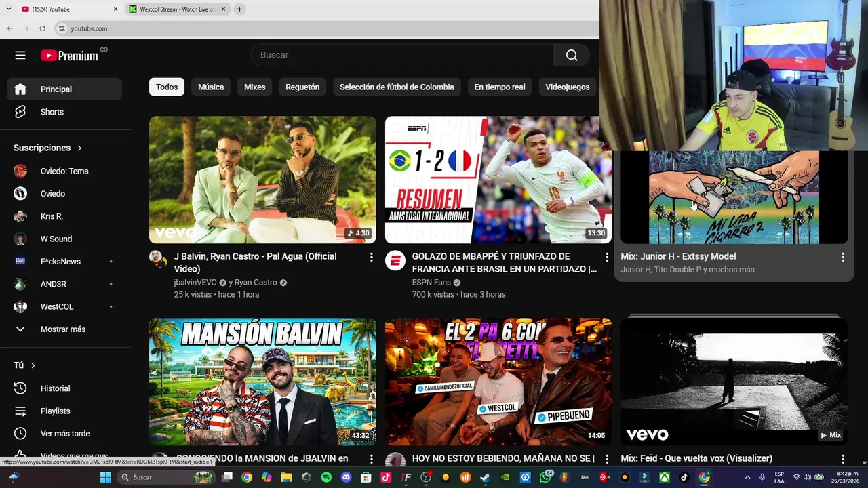This screenshot has height=488, width=868.
Task: Open Xbox app from the taskbar
Action: (x=665, y=477)
